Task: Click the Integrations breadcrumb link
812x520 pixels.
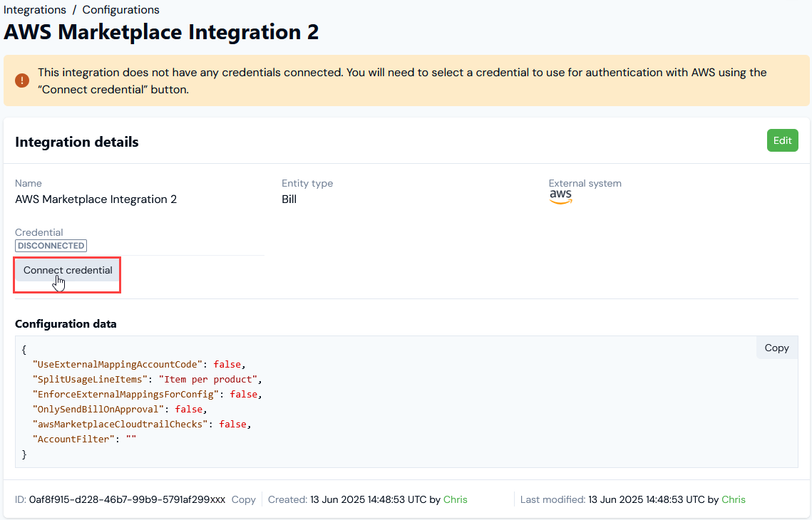Action: [35, 10]
